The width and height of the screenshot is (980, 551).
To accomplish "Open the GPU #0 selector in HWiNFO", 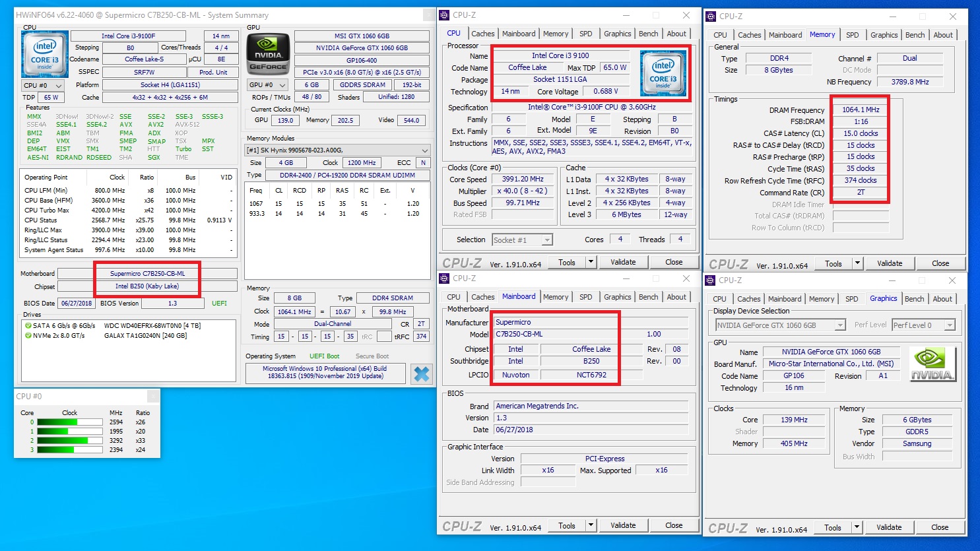I will (268, 85).
